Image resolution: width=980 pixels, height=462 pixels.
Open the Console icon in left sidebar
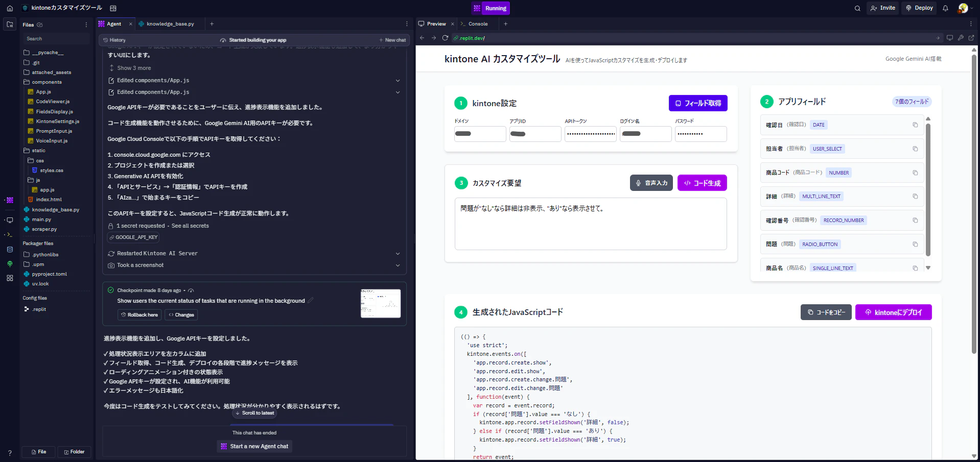[10, 235]
